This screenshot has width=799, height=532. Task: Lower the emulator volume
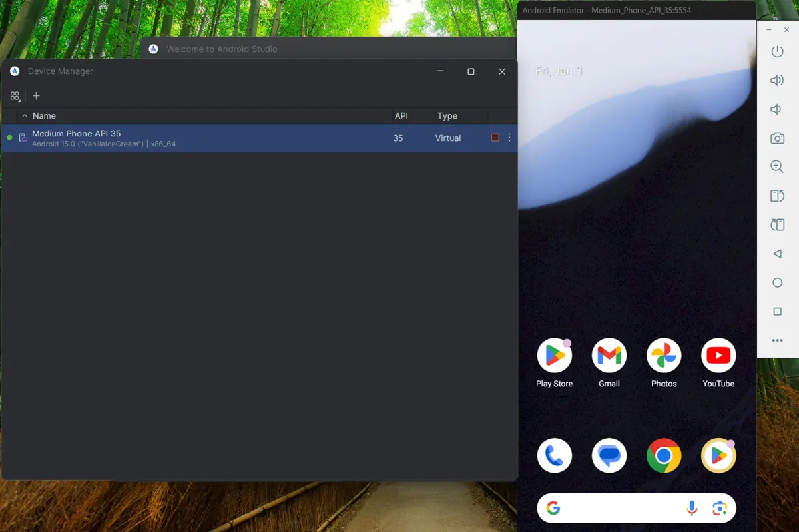point(777,109)
